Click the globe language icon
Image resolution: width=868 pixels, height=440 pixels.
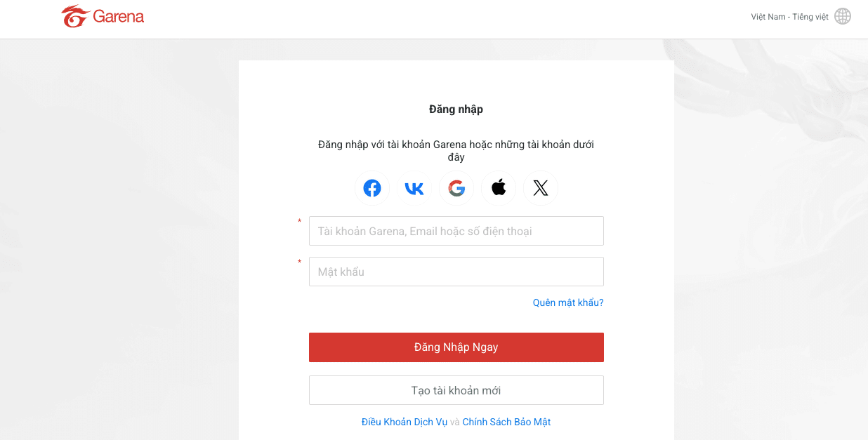click(x=842, y=16)
